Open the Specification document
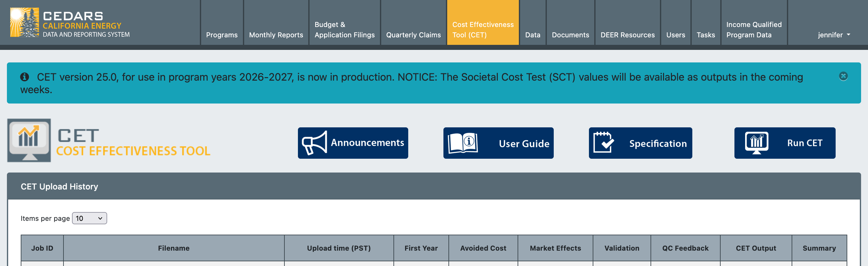 [x=640, y=143]
